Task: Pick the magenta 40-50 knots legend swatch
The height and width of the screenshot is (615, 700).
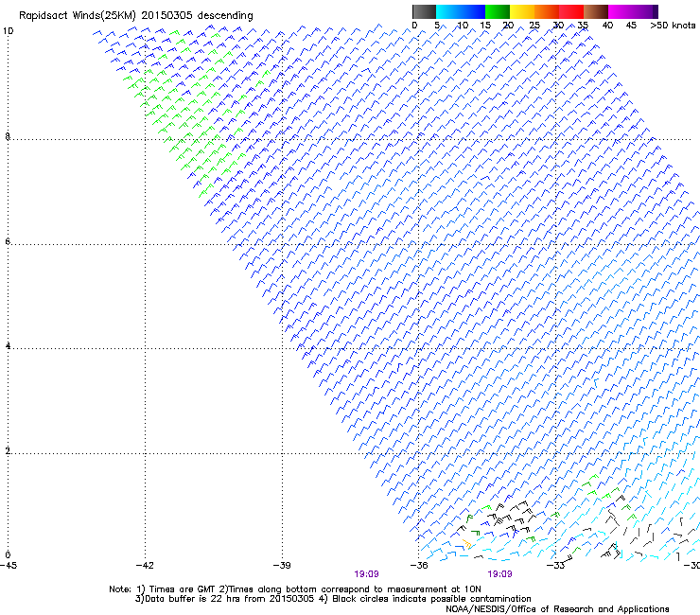Action: 630,11
